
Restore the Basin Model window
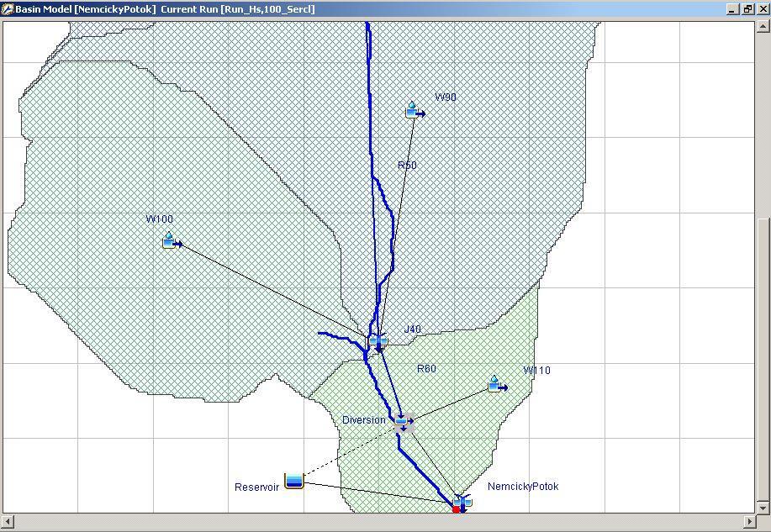point(747,9)
